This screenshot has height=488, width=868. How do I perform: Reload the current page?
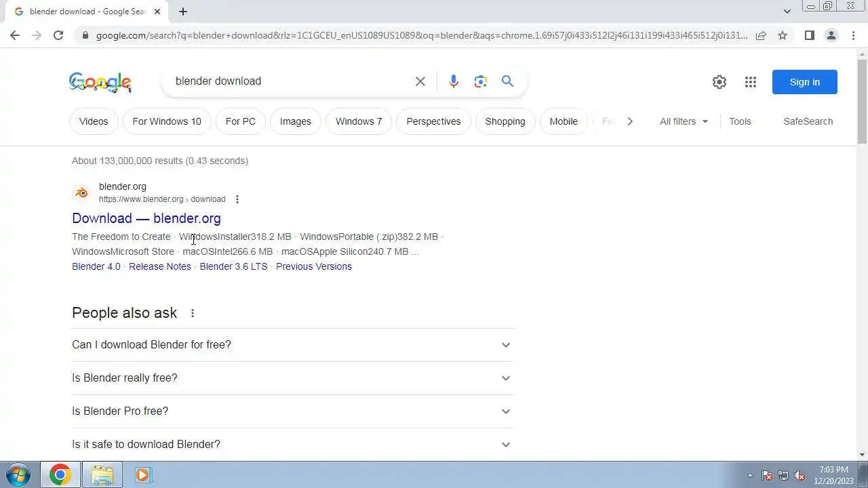(58, 35)
